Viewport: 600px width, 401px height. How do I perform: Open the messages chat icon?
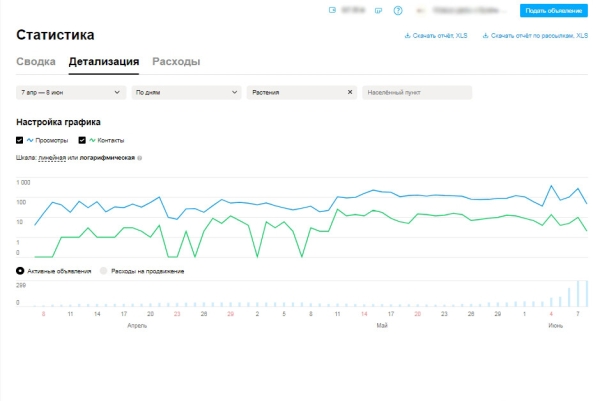[x=377, y=11]
